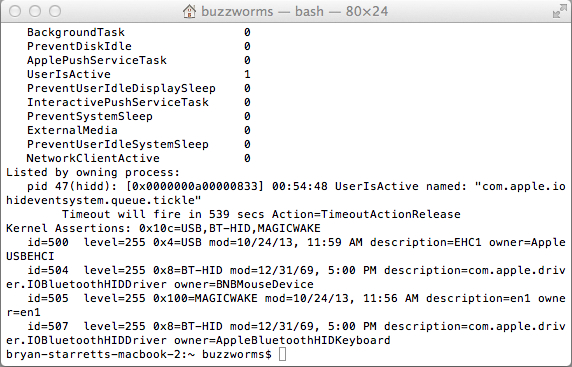Click the home folder icon in title bar
The image size is (572, 367).
[x=189, y=11]
